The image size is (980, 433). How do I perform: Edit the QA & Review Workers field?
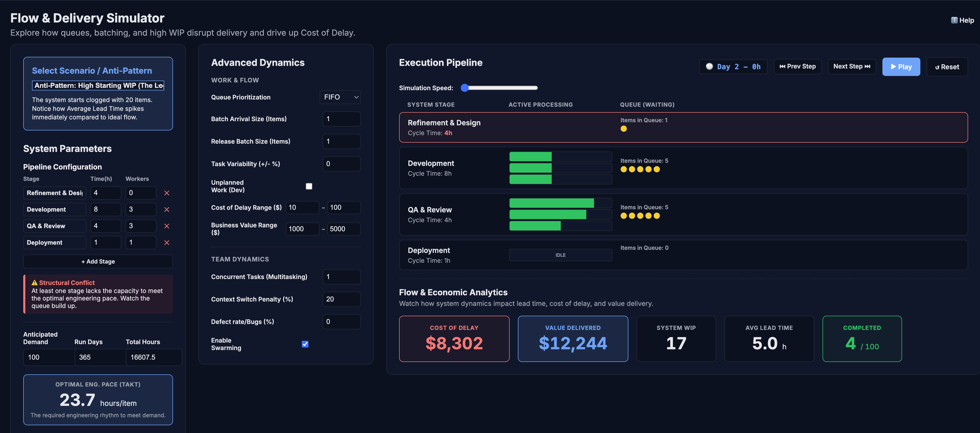click(141, 226)
